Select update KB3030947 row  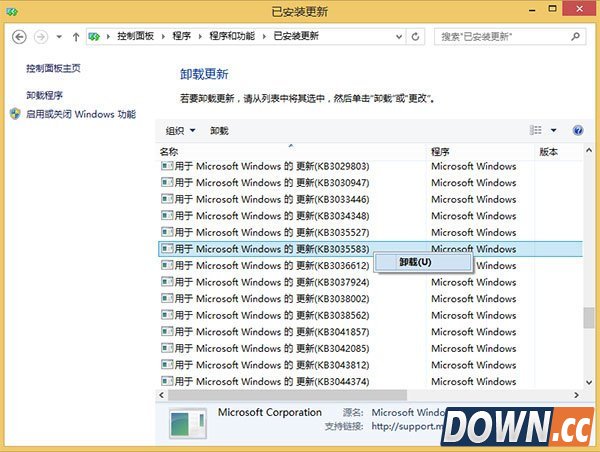click(x=370, y=183)
